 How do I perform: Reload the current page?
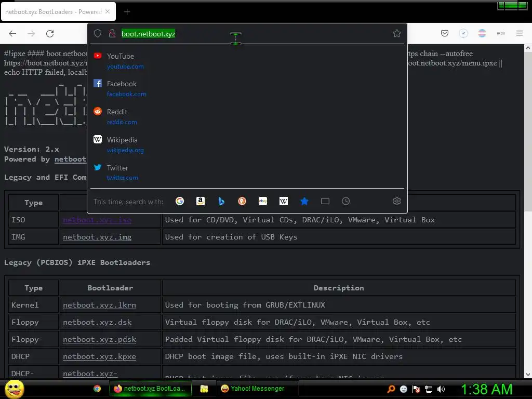(50, 34)
